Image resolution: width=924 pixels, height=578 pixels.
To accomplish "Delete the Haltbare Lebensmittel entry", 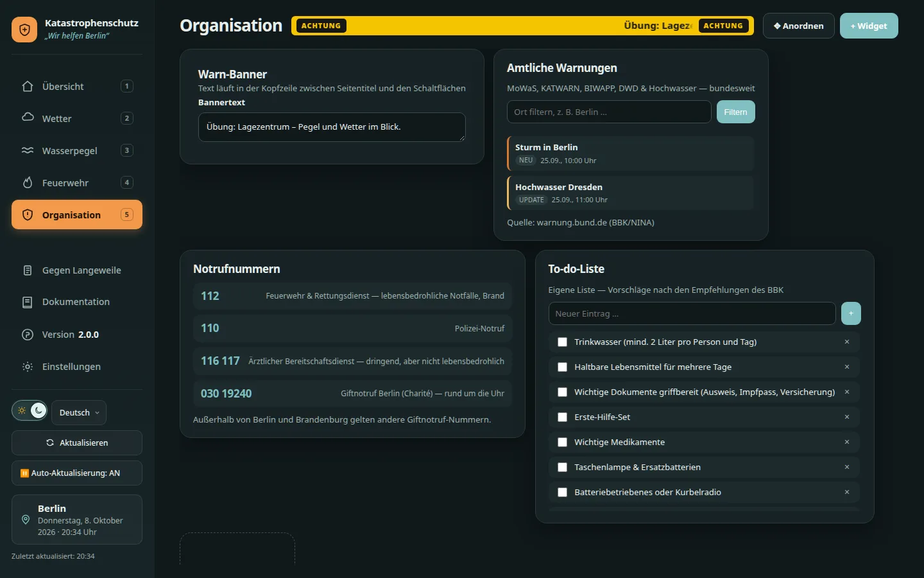I will point(847,367).
